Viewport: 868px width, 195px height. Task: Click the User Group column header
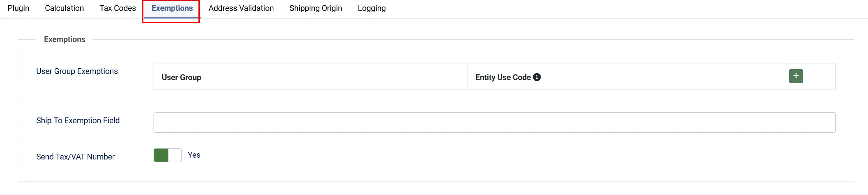(x=181, y=77)
